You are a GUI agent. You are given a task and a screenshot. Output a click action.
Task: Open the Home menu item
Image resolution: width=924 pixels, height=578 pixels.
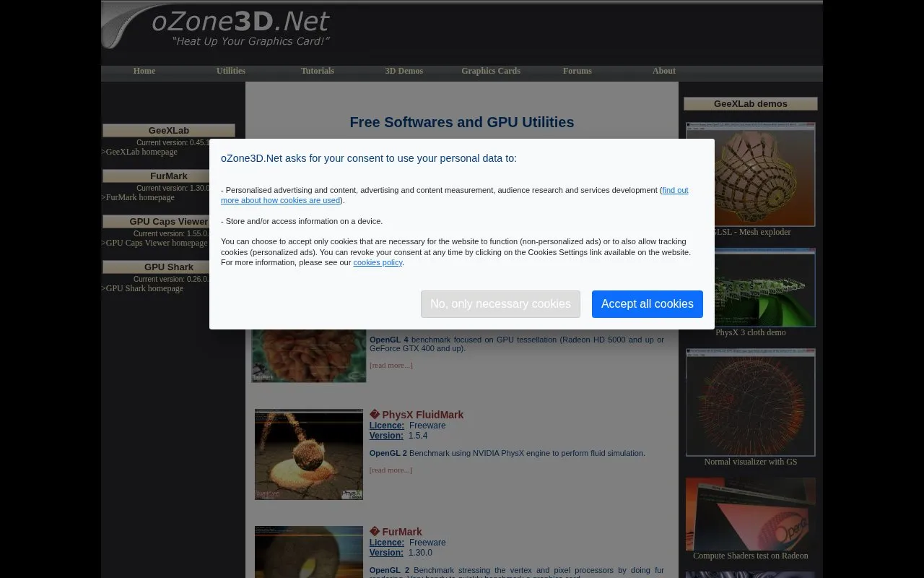pos(144,71)
